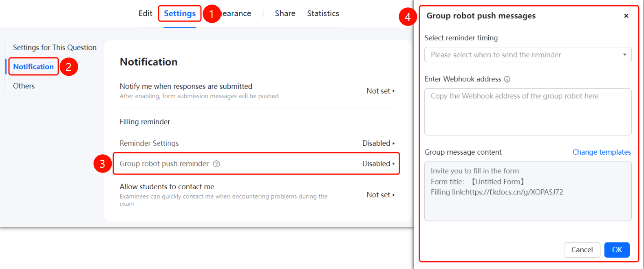644x269 pixels.
Task: Close the Group robot push messages dialog
Action: click(626, 16)
